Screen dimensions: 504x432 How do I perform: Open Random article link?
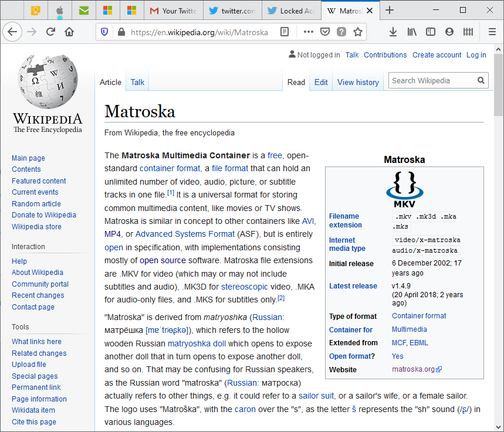[x=36, y=203]
